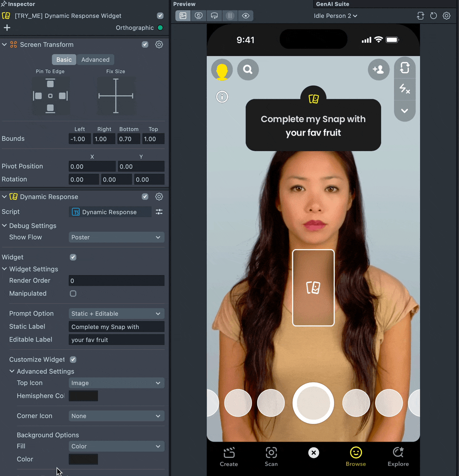Click the flip camera icon in preview
The width and height of the screenshot is (459, 476).
pos(404,68)
